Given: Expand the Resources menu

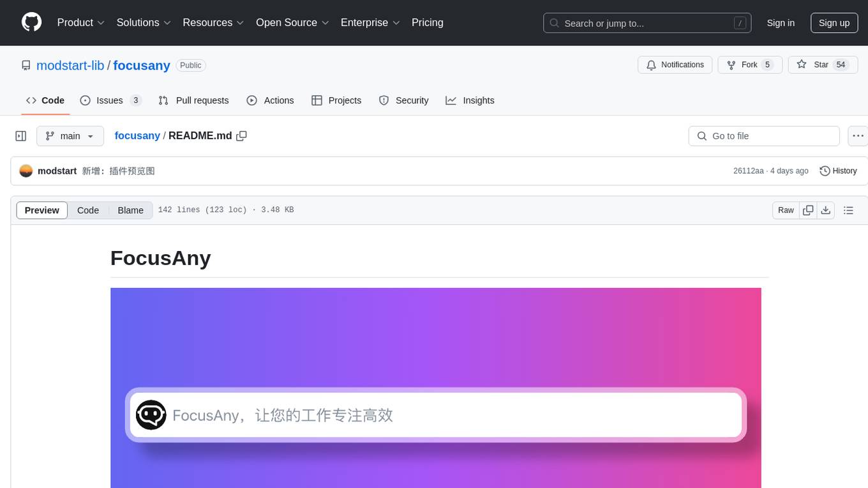Looking at the screenshot, I should point(213,22).
